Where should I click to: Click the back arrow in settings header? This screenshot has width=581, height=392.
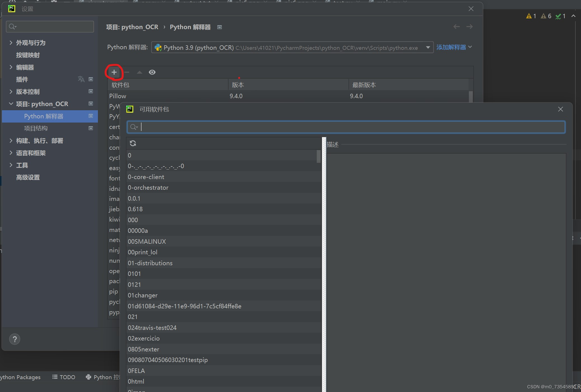pyautogui.click(x=457, y=27)
